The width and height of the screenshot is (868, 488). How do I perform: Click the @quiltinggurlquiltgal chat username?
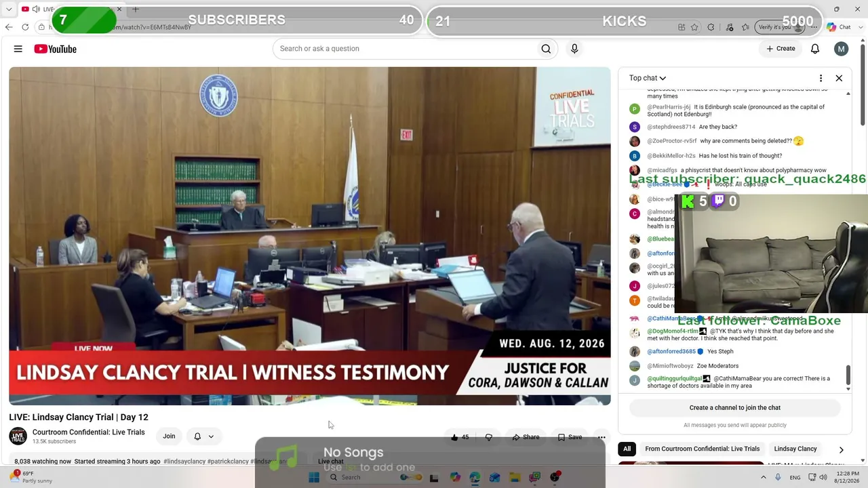click(x=674, y=379)
